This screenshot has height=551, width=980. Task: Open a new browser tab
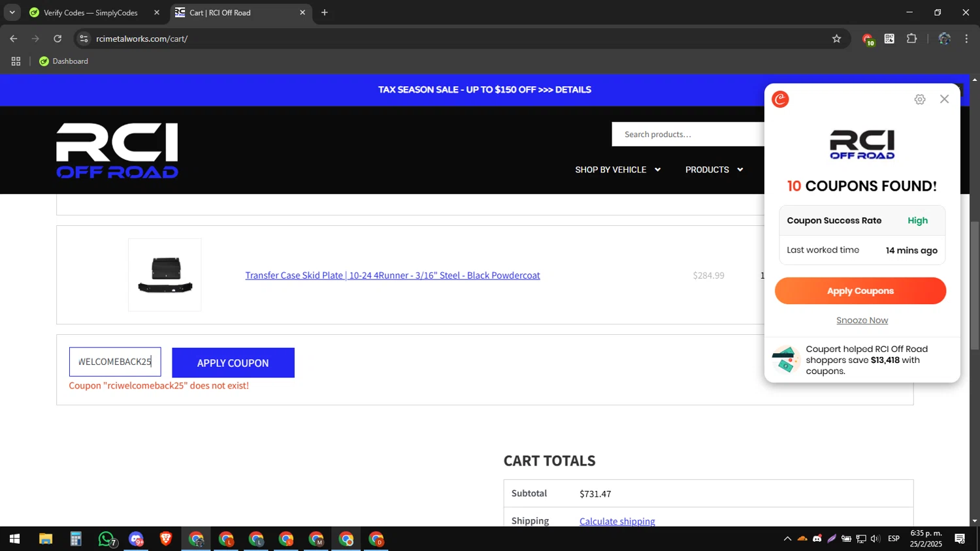point(324,12)
